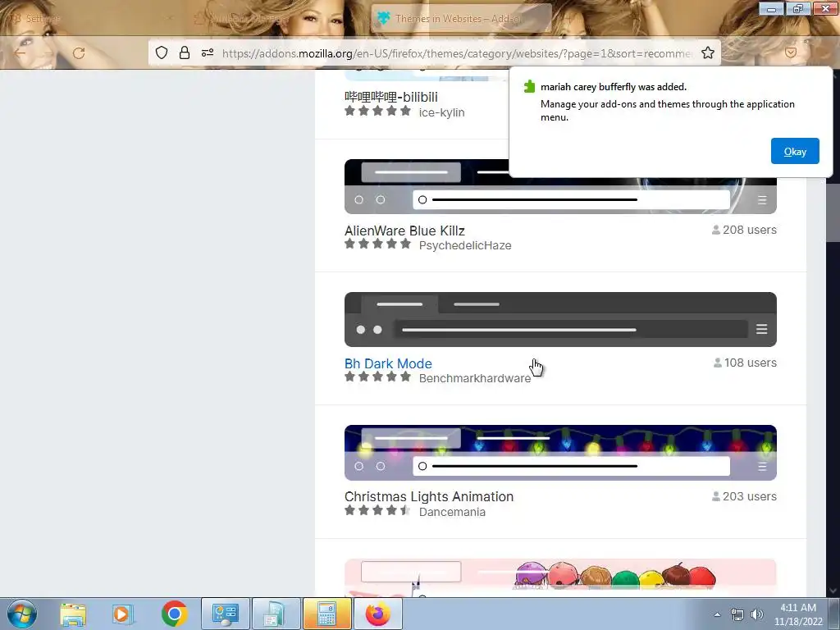Image resolution: width=840 pixels, height=630 pixels.
Task: Click the Christmas Lights Animation preview image
Action: 560,452
